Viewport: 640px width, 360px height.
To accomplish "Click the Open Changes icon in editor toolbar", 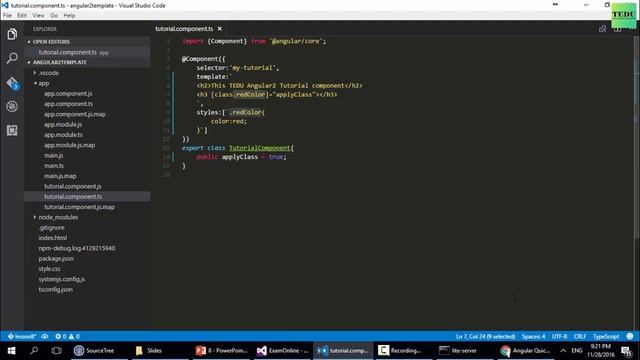I will point(602,29).
